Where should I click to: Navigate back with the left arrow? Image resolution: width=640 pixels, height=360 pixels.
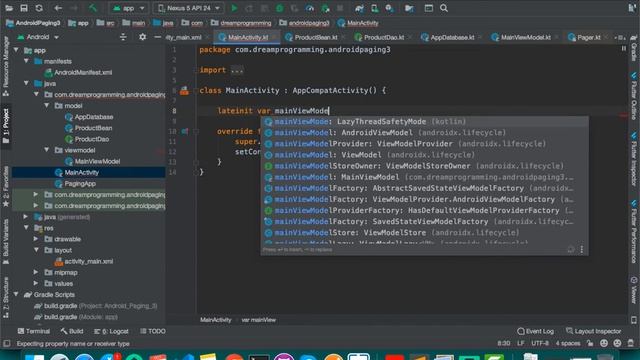tap(58, 8)
